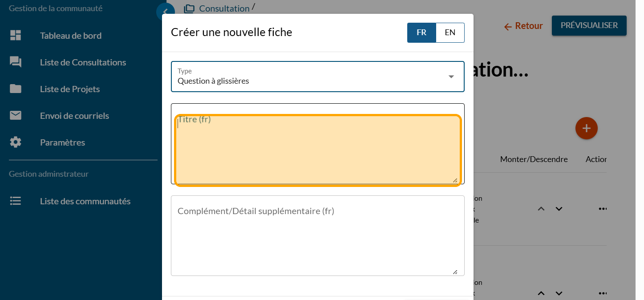Click the Envoi de courriels envelope icon
Image resolution: width=644 pixels, height=300 pixels.
point(16,116)
